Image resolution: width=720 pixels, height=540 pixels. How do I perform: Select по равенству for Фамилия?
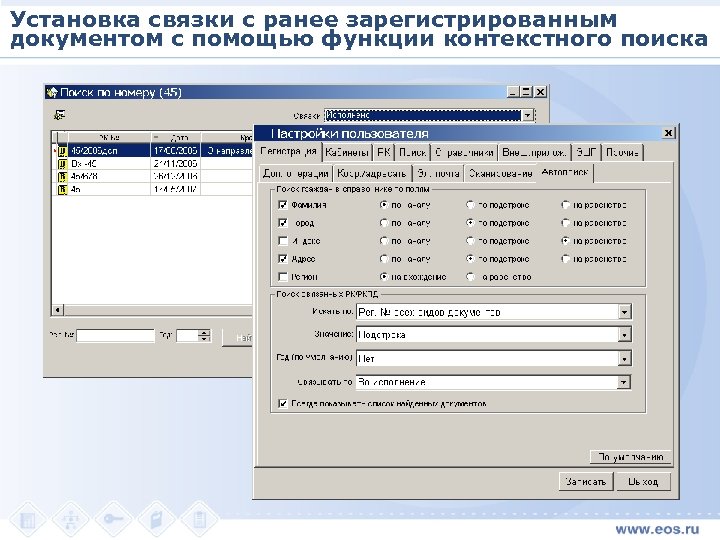pos(566,205)
